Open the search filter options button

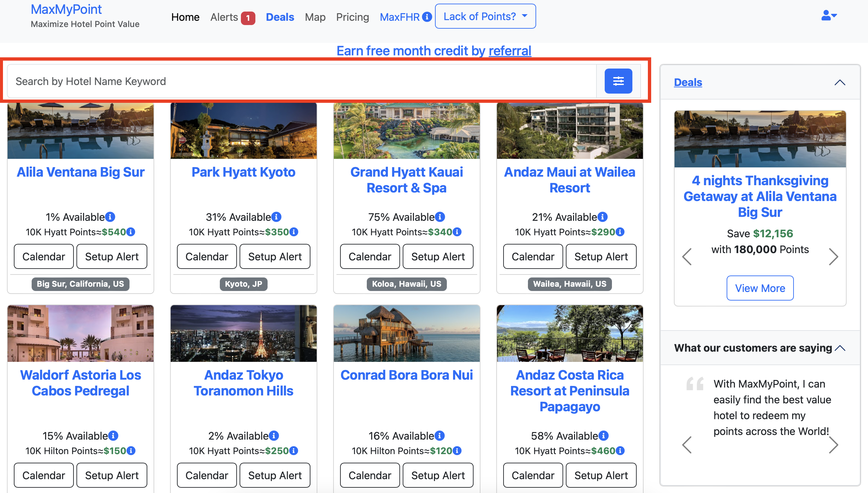[x=618, y=81]
